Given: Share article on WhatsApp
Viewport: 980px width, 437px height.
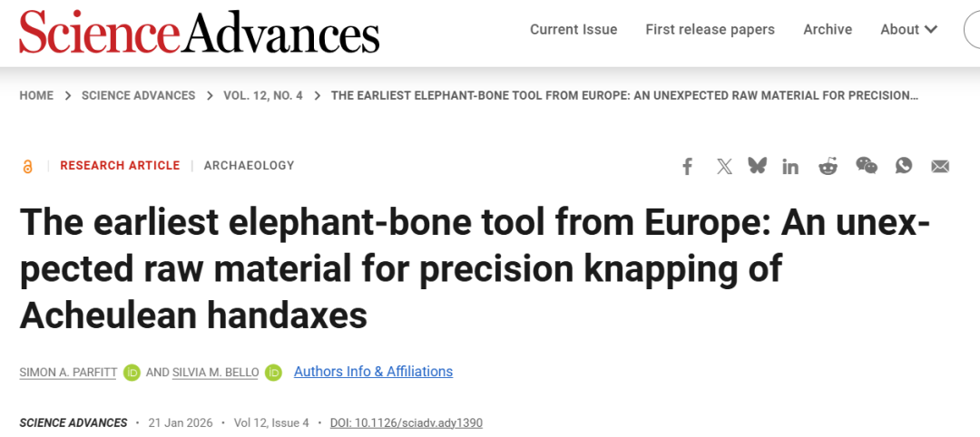Looking at the screenshot, I should [904, 166].
